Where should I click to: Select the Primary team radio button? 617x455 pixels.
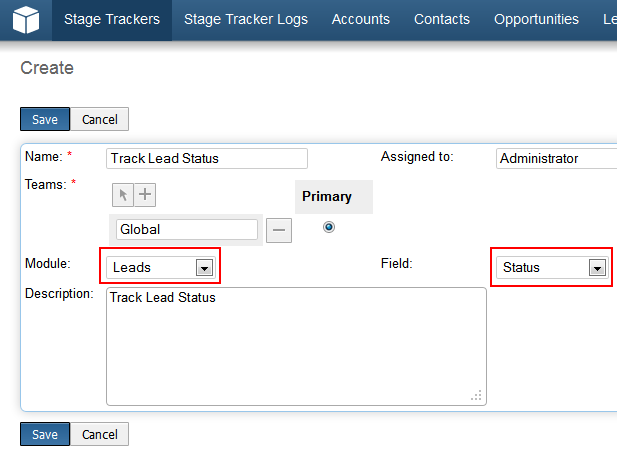[329, 227]
